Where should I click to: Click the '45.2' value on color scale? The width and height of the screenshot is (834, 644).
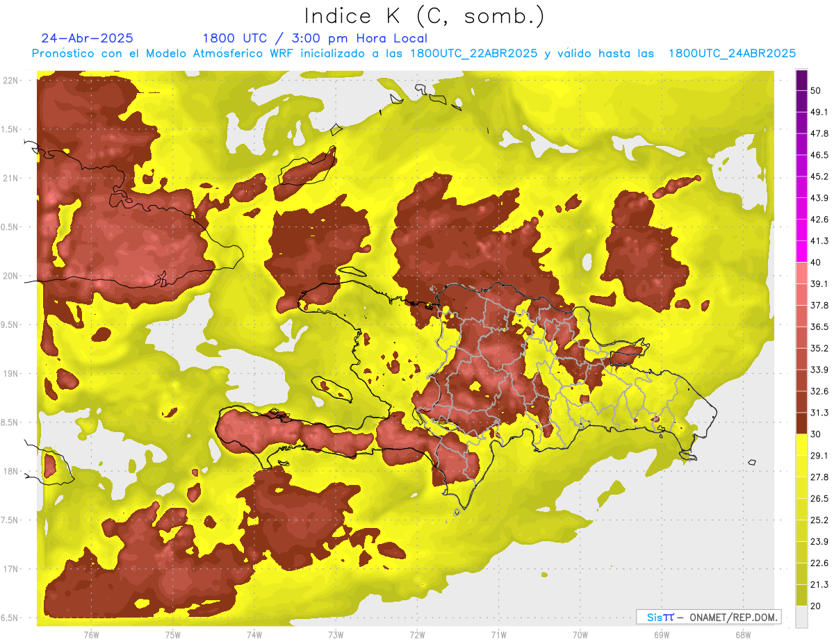coord(819,176)
